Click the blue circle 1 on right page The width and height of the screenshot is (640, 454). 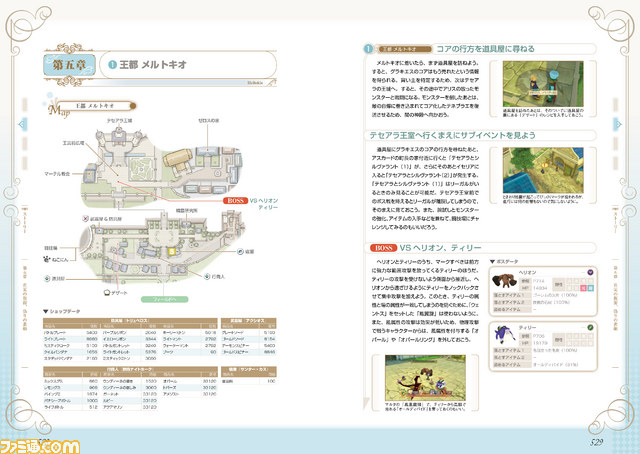(x=369, y=49)
